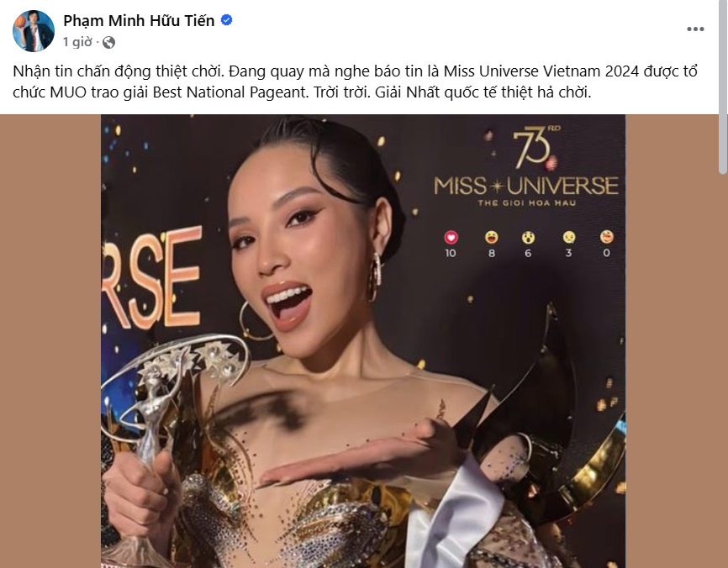
Task: Click the emoji with a count of 0
Action: pos(606,237)
